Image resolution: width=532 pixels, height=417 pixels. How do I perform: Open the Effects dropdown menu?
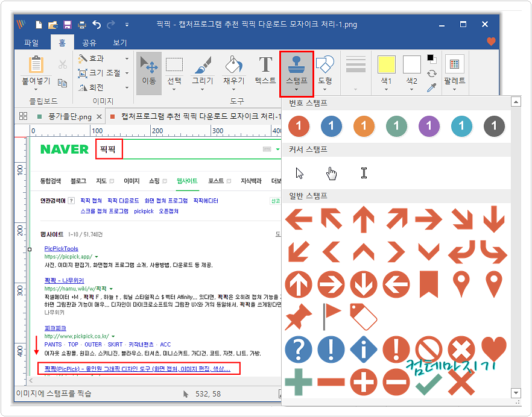127,58
